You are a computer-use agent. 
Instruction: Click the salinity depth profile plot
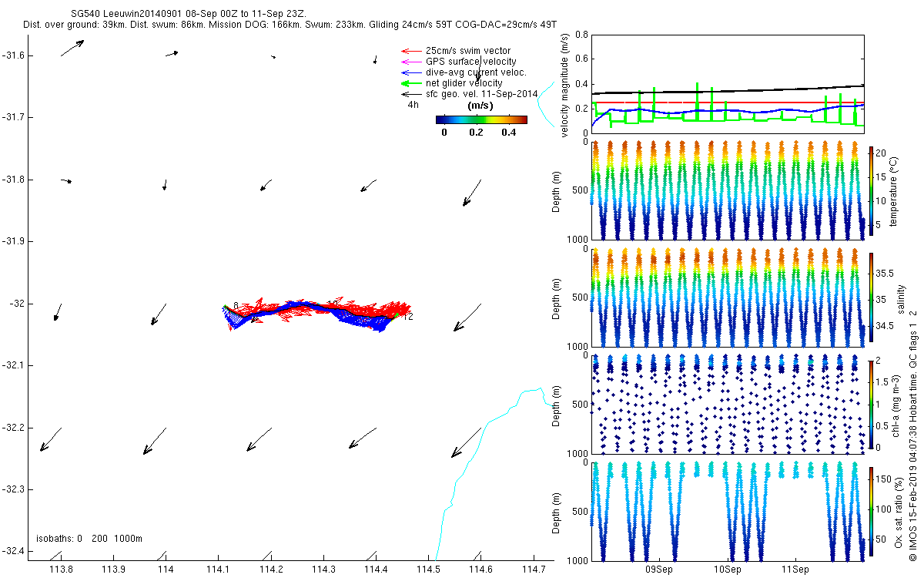(728, 297)
